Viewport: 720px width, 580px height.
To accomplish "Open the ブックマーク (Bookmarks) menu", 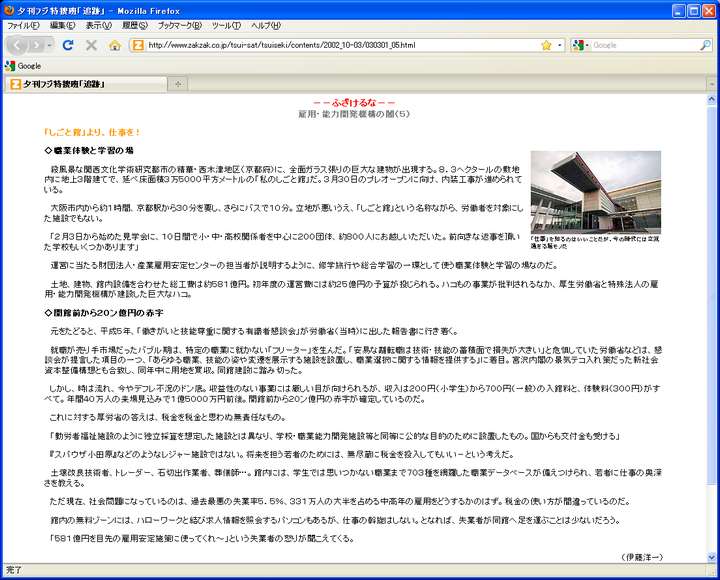I will (x=180, y=25).
